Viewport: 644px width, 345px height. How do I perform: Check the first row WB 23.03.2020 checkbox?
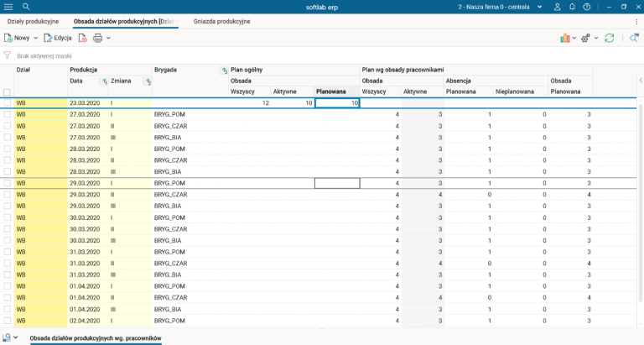pos(7,102)
